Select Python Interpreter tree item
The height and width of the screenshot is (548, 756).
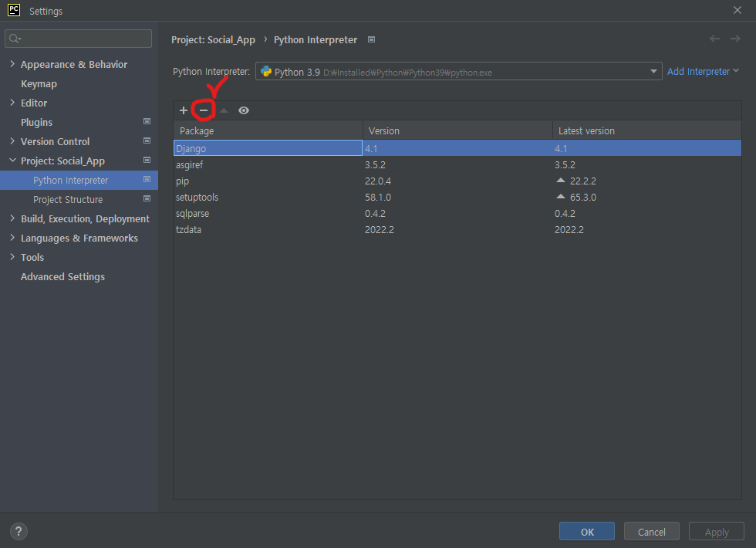pyautogui.click(x=79, y=180)
